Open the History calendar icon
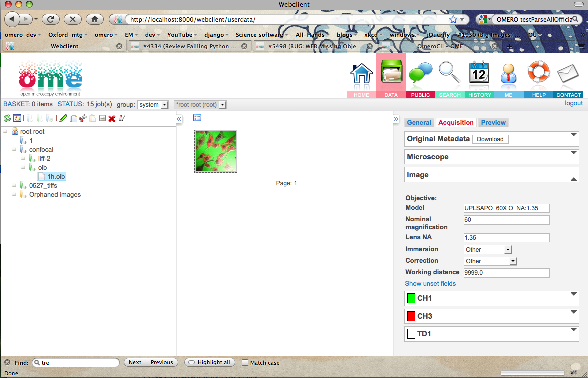Screen dimensions: 588x378 coord(479,76)
